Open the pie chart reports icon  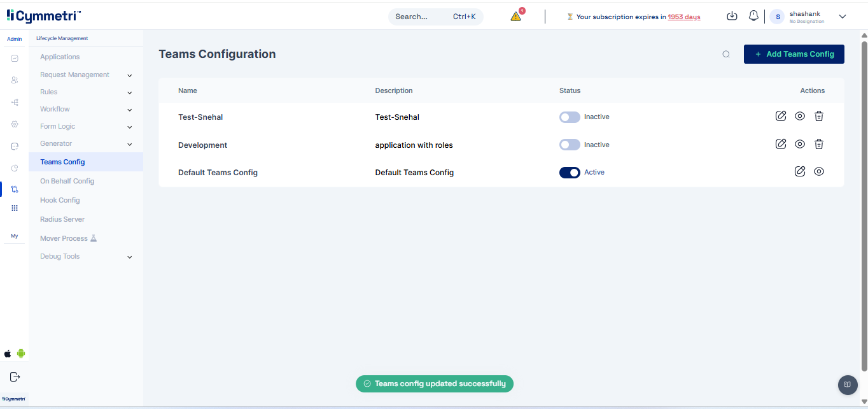click(15, 168)
